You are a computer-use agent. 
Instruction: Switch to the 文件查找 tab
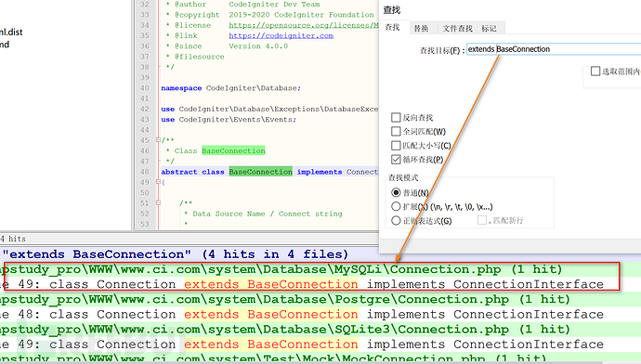tap(457, 28)
